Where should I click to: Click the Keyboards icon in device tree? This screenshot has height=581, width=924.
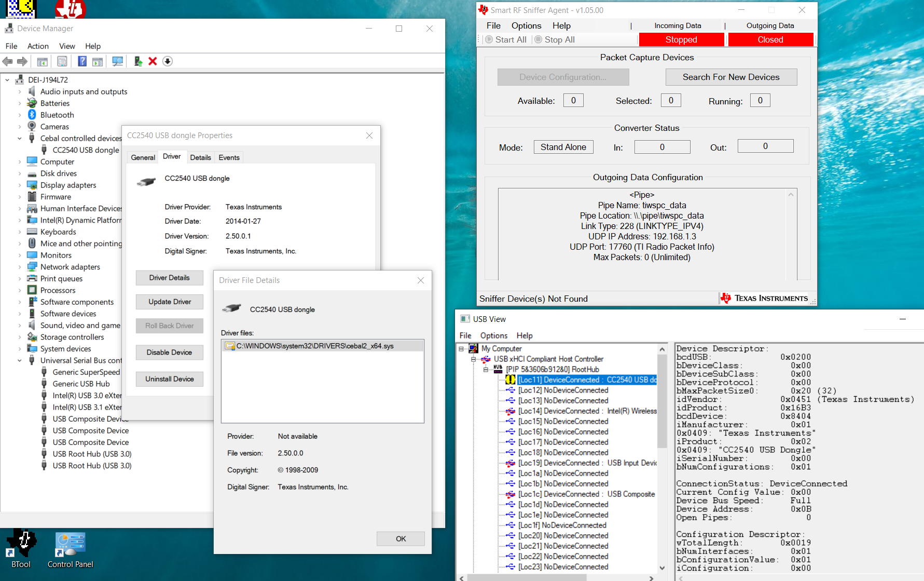click(32, 232)
